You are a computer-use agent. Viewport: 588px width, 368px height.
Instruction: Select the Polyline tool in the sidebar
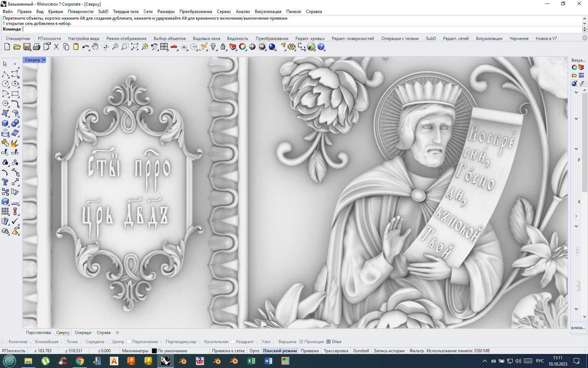5,74
